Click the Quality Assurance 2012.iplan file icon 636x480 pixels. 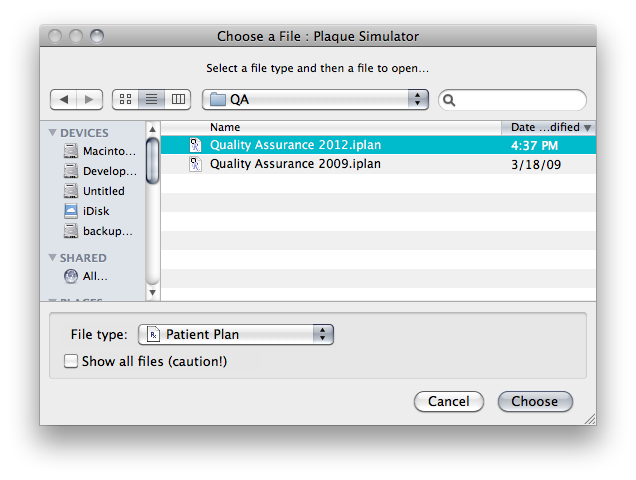click(x=196, y=145)
